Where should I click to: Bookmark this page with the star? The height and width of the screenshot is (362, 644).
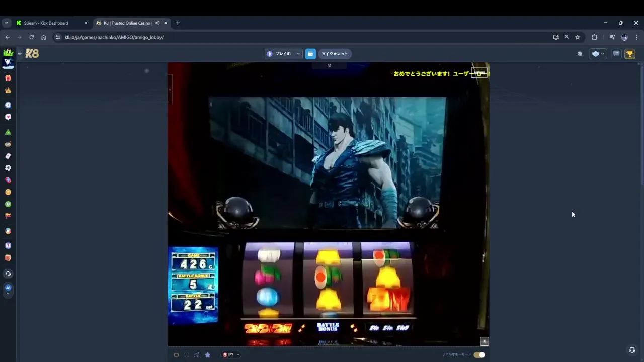pyautogui.click(x=578, y=37)
